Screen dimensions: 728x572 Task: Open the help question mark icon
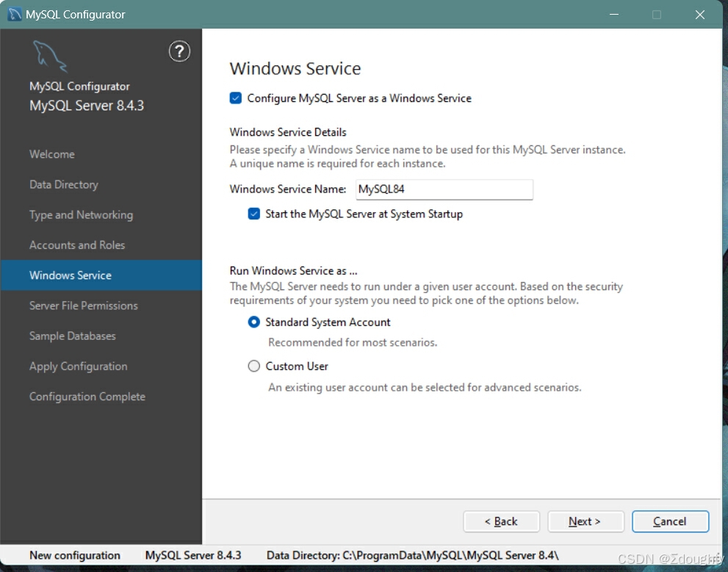[179, 51]
